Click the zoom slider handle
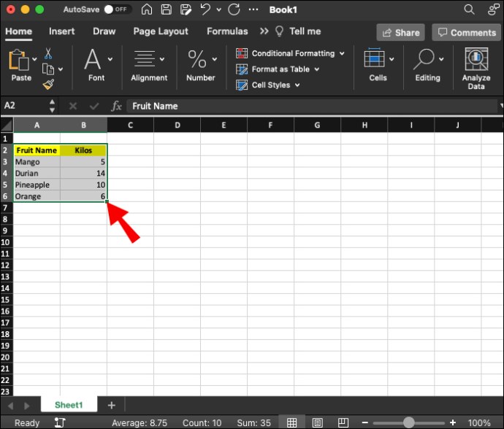 tap(409, 422)
